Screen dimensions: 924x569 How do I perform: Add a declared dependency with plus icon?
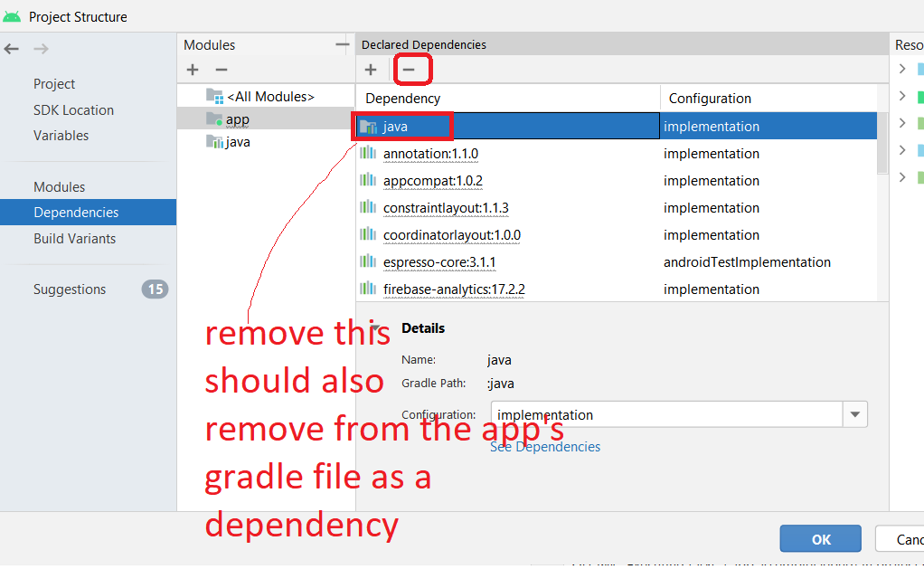[x=371, y=70]
